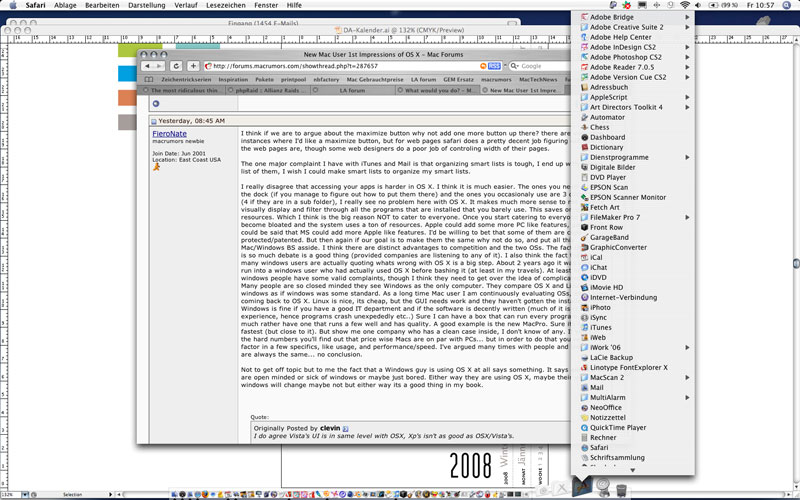The image size is (800, 500).
Task: Open iMovie HD from the list
Action: coord(633,287)
